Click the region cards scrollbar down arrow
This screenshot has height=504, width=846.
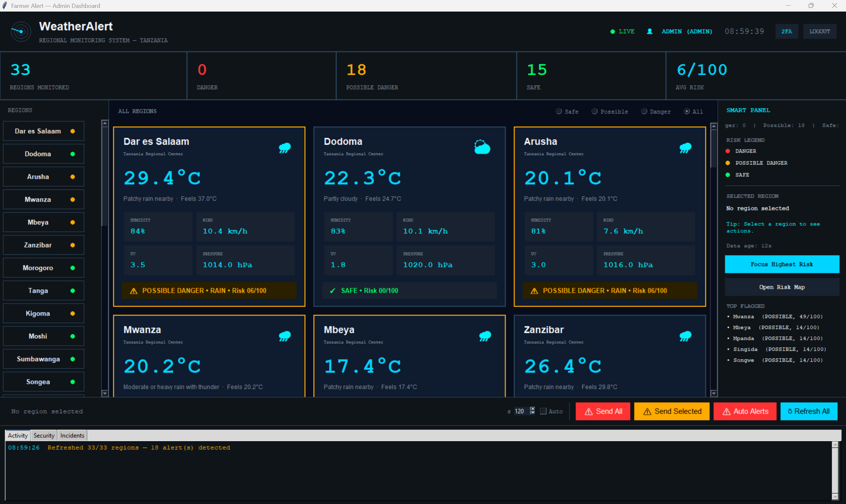click(x=714, y=393)
